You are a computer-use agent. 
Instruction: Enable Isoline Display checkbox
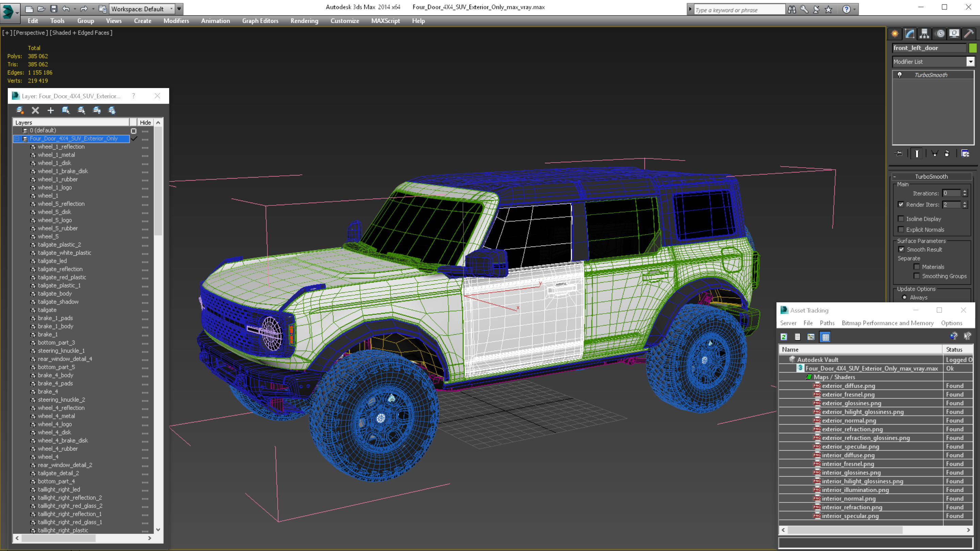(x=901, y=219)
